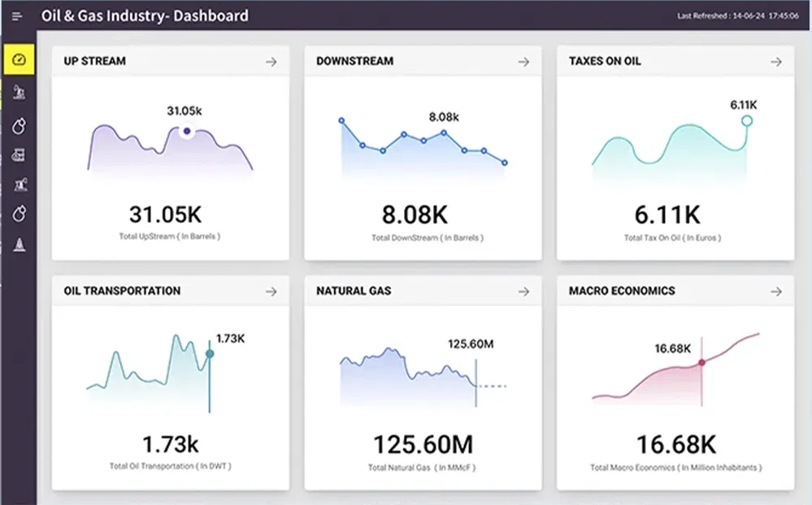Click the oil drop icon above the derrick
Viewport: 812px width, 505px height.
19,214
